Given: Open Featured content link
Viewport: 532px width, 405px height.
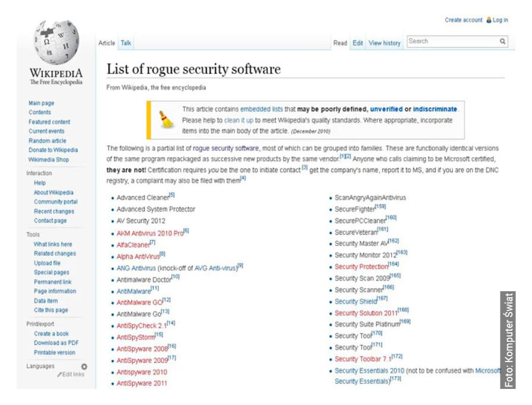Looking at the screenshot, I should coord(49,122).
